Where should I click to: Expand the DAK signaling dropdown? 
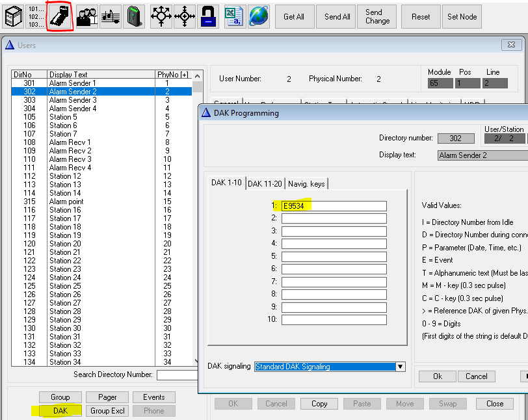pyautogui.click(x=401, y=367)
